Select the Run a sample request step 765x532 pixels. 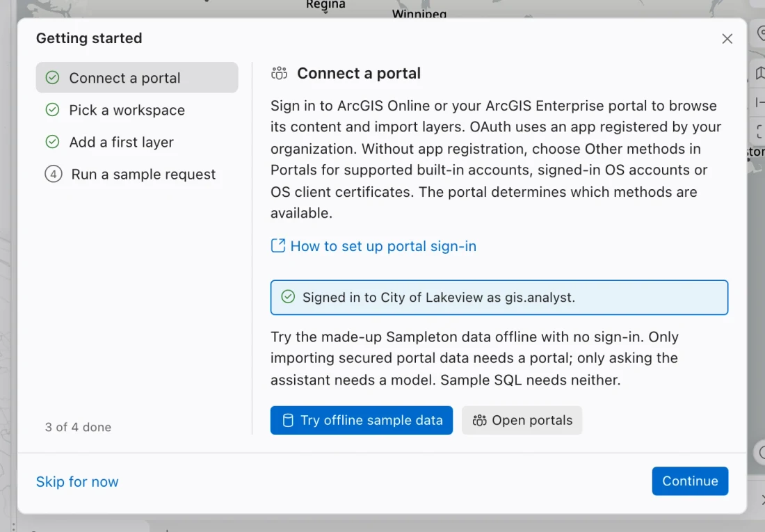(x=136, y=175)
